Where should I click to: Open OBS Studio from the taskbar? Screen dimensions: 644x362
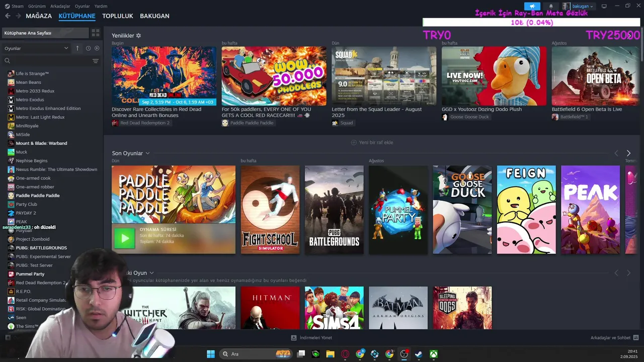click(404, 354)
